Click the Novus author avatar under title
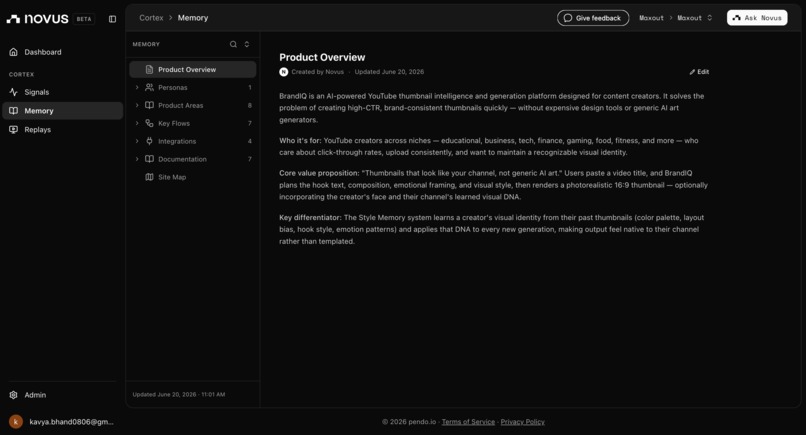The image size is (806, 435). 284,72
